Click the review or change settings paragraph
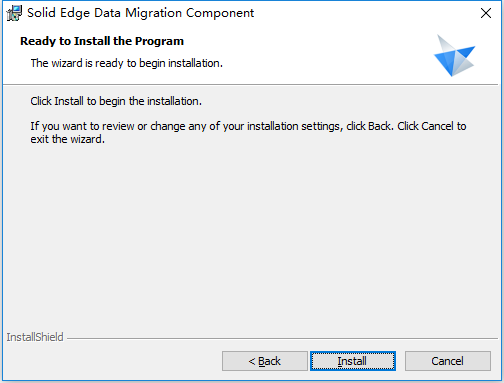The height and width of the screenshot is (383, 504). [248, 132]
